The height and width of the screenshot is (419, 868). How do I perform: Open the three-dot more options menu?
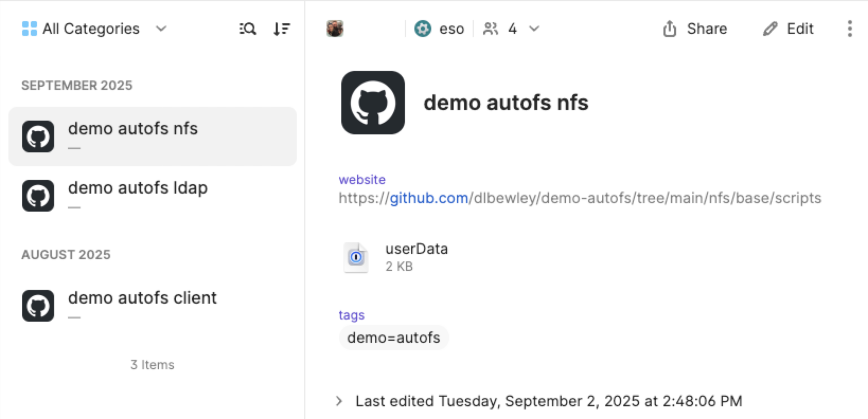point(849,29)
